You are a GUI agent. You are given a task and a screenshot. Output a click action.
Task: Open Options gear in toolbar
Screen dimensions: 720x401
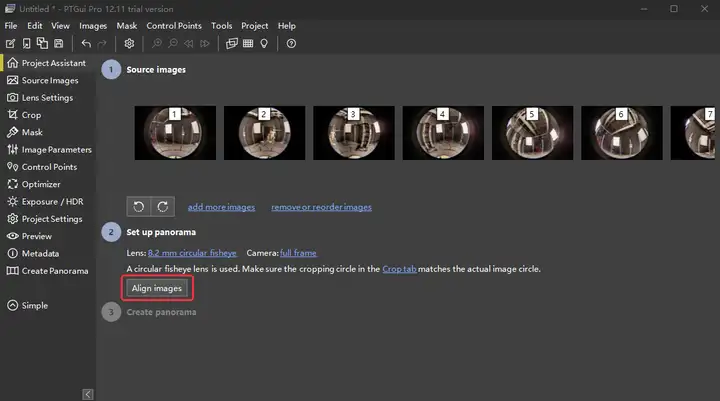point(129,44)
